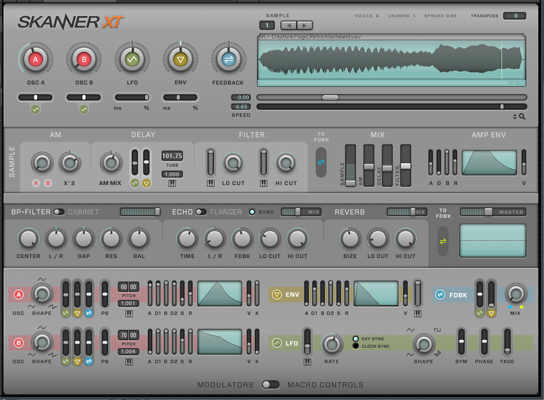Viewport: 544px width, 400px height.
Task: Click the LO CUT filter knob
Action: (233, 162)
